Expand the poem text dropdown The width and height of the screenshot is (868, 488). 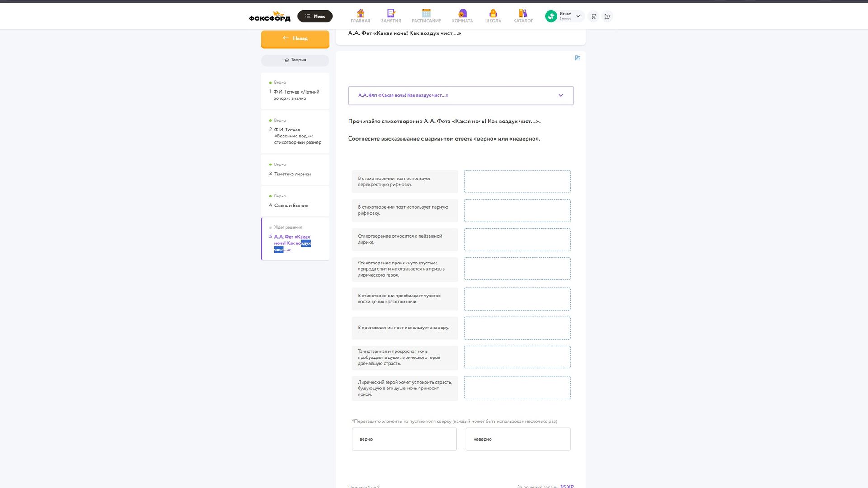coord(461,95)
